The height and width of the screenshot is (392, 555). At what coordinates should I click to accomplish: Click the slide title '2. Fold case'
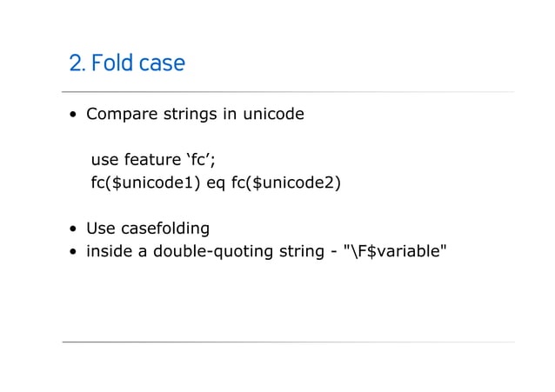click(x=127, y=63)
